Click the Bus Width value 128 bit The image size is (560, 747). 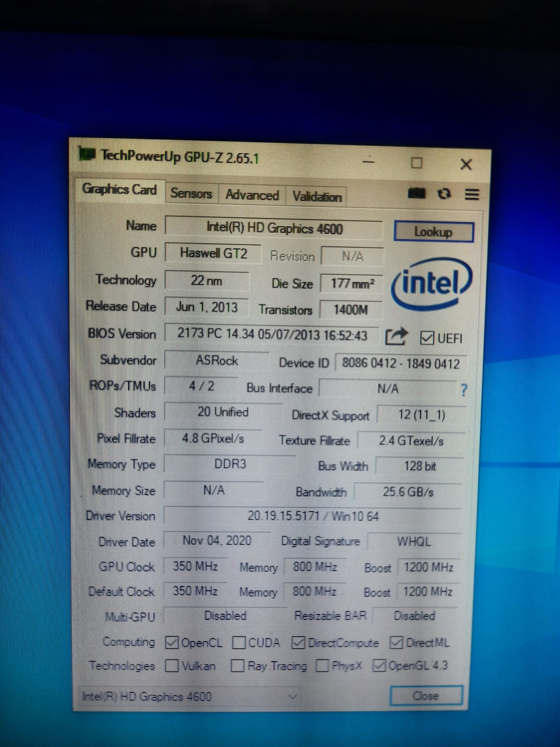pyautogui.click(x=420, y=466)
